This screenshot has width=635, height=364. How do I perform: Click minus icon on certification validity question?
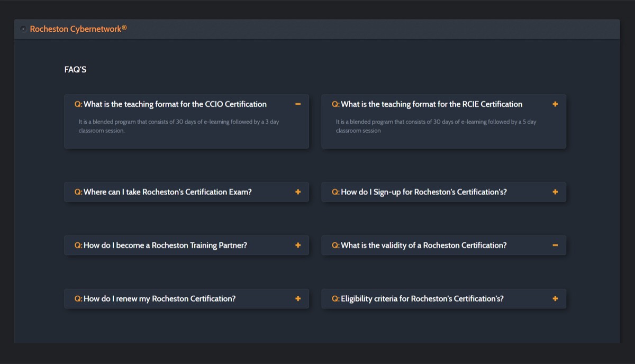(555, 245)
